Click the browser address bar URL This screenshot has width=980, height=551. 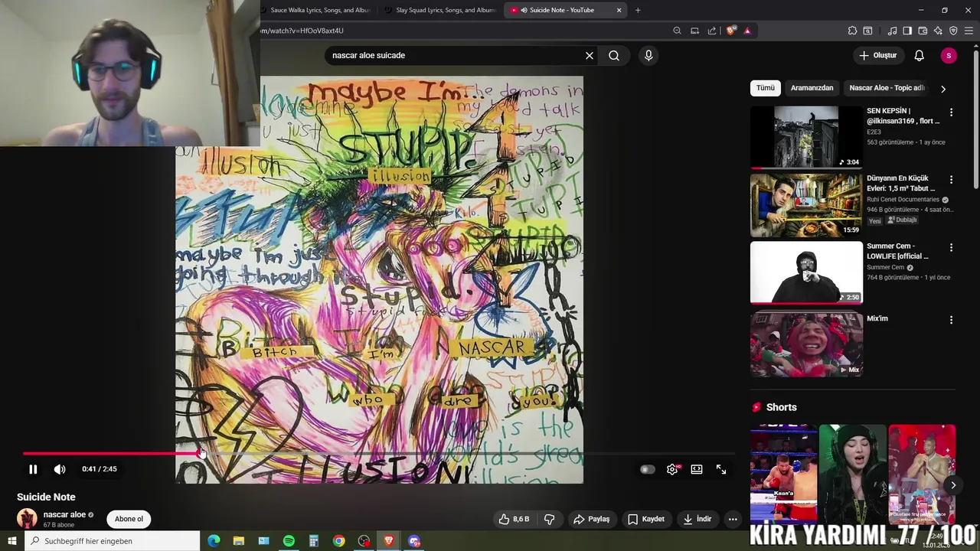tap(302, 31)
